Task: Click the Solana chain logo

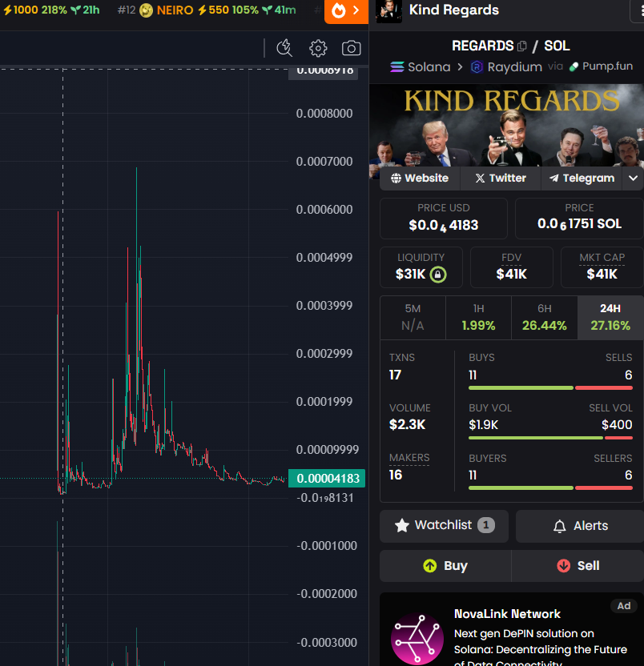Action: 397,66
